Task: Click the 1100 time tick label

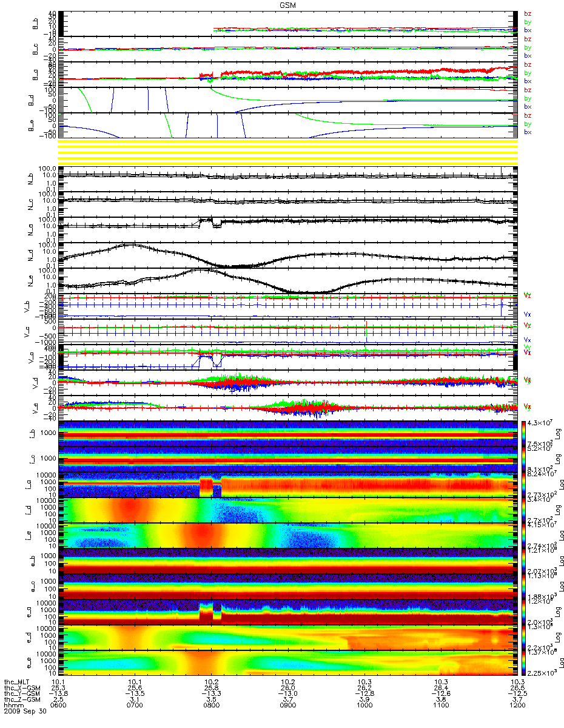Action: click(x=441, y=706)
